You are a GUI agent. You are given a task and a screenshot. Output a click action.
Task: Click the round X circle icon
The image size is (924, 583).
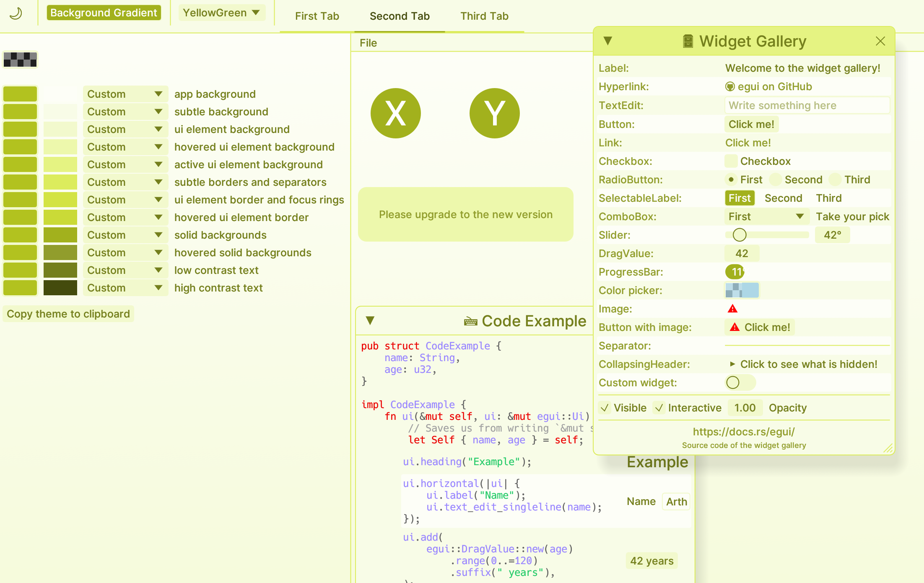click(395, 113)
